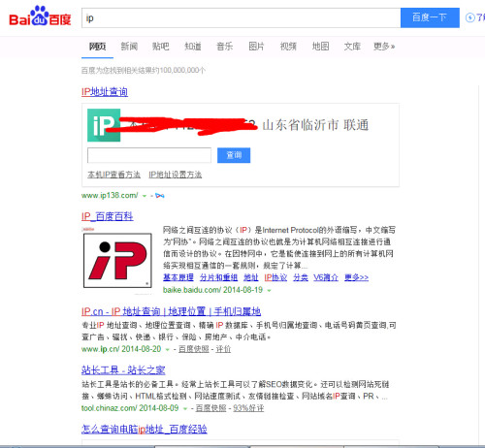Image resolution: width=485 pixels, height=448 pixels.
Task: Open the V6简介 sublink
Action: (x=326, y=277)
